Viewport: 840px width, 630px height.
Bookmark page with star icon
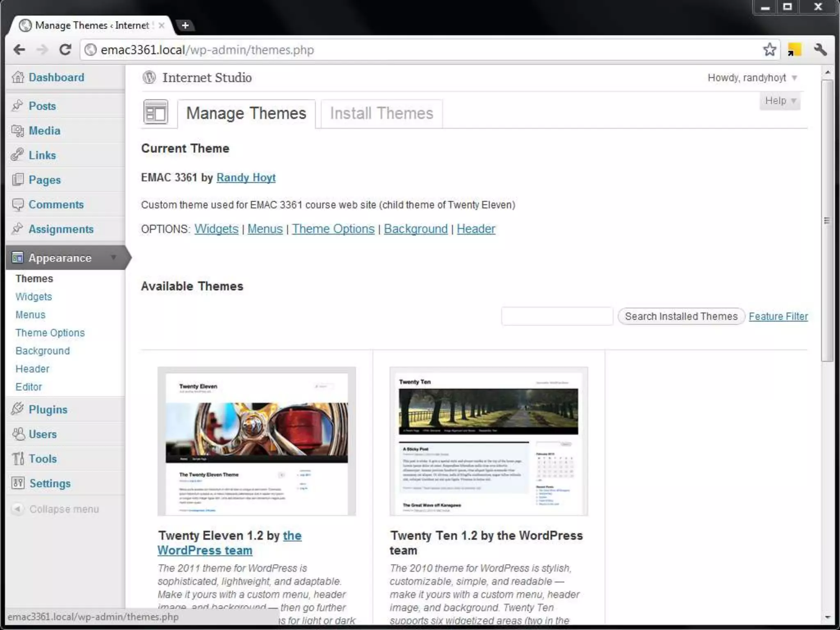(x=769, y=50)
